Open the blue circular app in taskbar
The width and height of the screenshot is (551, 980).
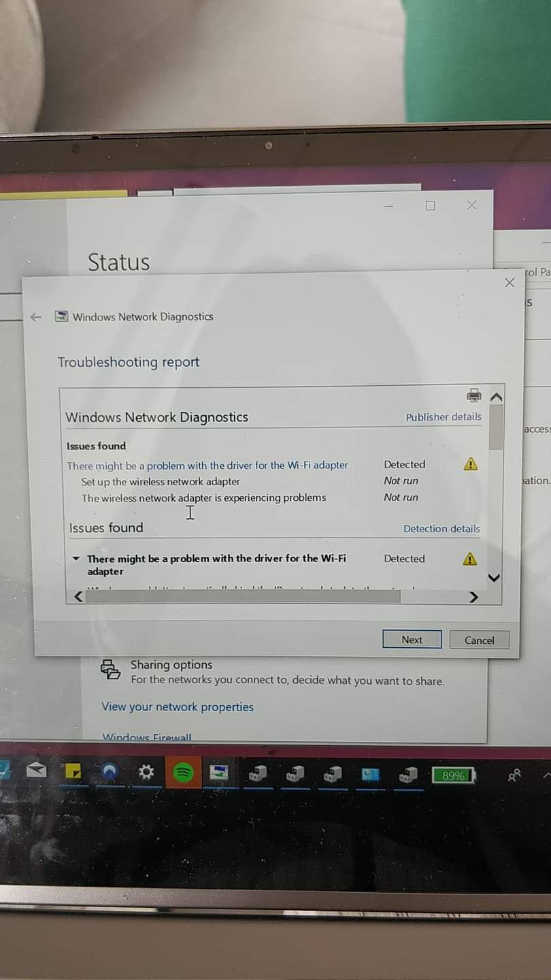110,772
